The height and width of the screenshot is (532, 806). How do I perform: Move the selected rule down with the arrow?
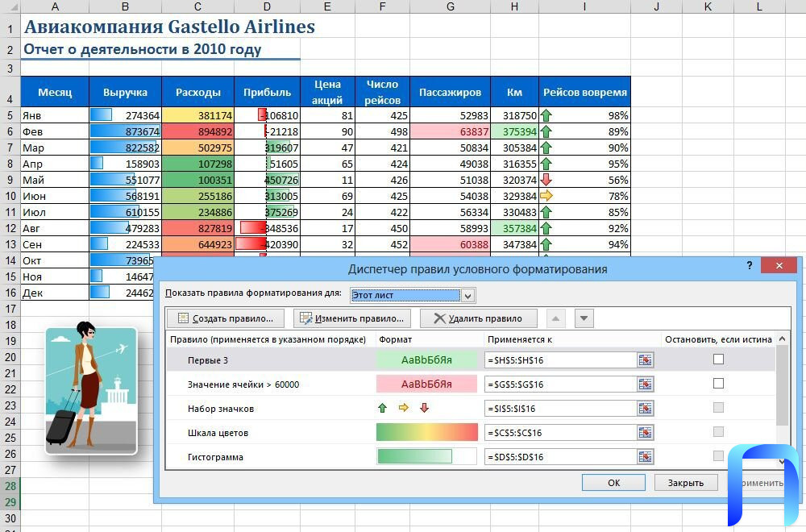585,318
